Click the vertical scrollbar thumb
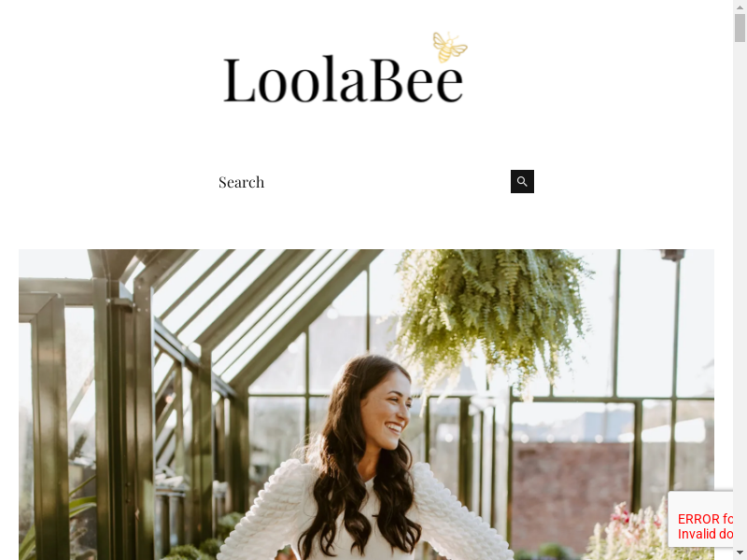Screen dimensions: 747x560 [740, 28]
